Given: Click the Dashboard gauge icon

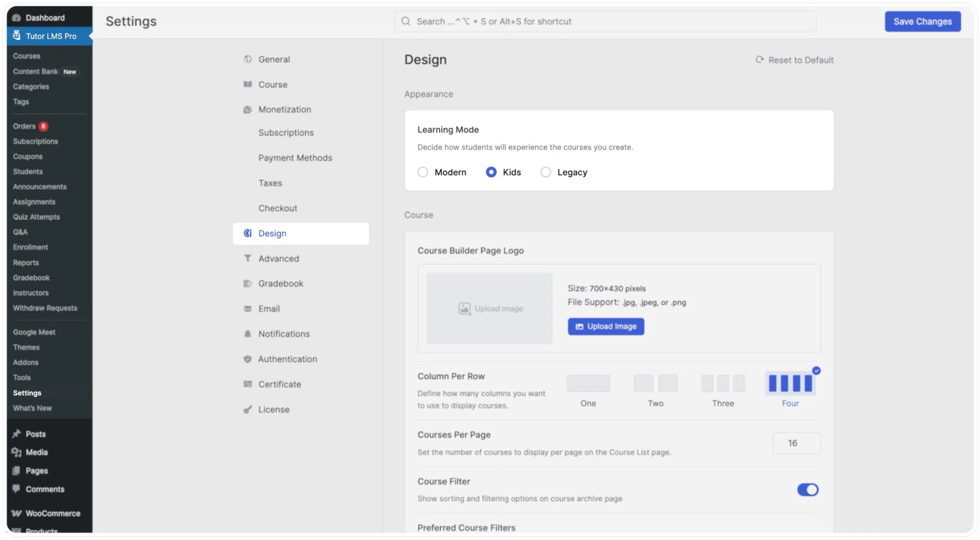Looking at the screenshot, I should click(17, 18).
